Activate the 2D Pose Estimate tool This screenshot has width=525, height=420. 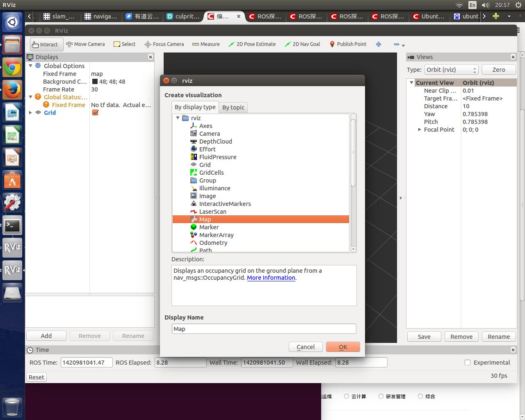pos(252,44)
